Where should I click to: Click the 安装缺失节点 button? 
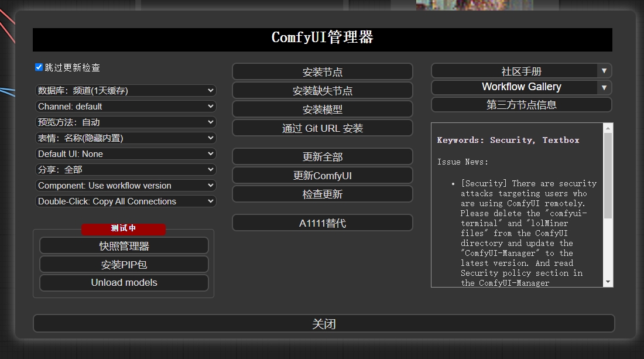pos(322,90)
